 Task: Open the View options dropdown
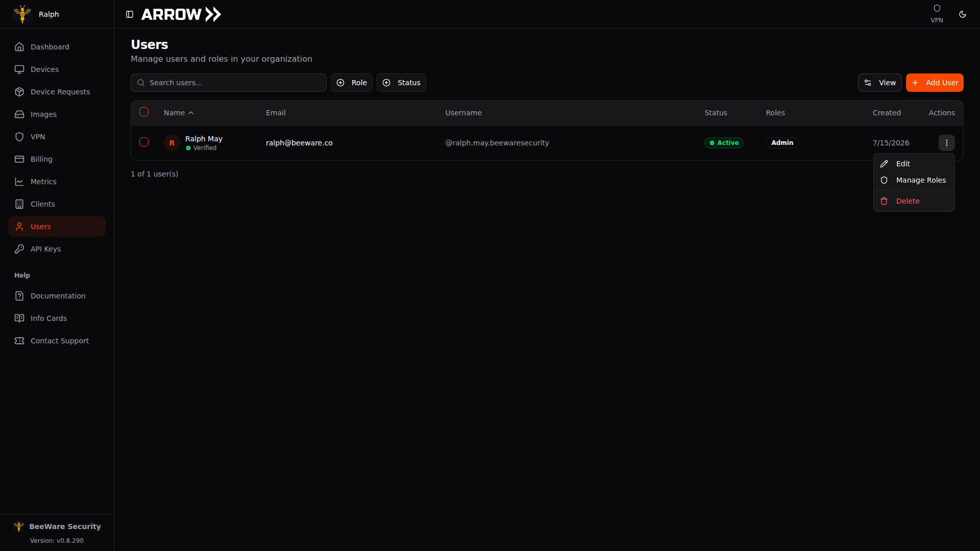(x=879, y=83)
